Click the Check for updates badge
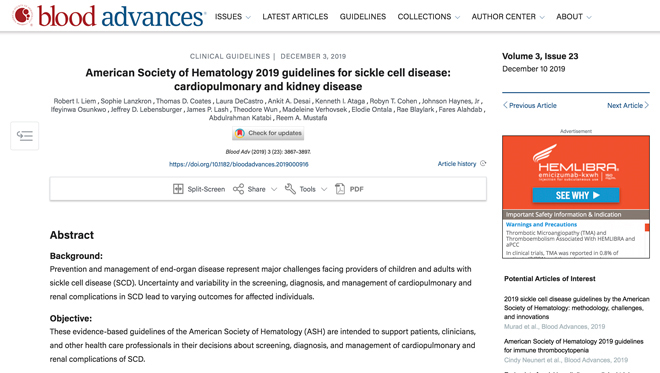The width and height of the screenshot is (660, 373). click(268, 133)
